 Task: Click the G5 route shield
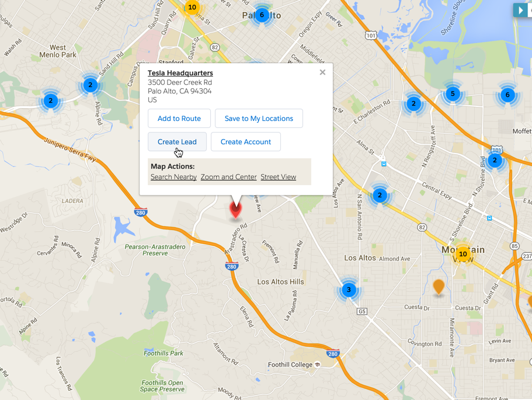pyautogui.click(x=362, y=311)
